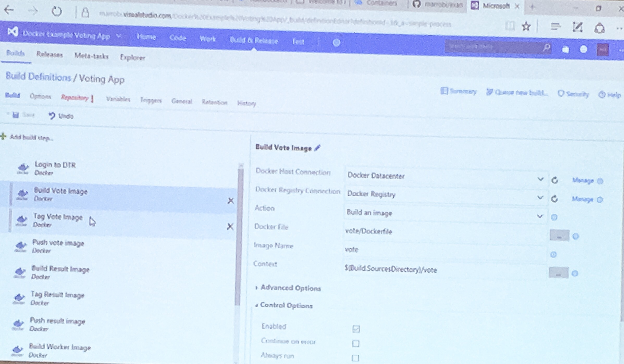Remove the Tag Vote Image step with X
The width and height of the screenshot is (624, 364).
tap(230, 226)
